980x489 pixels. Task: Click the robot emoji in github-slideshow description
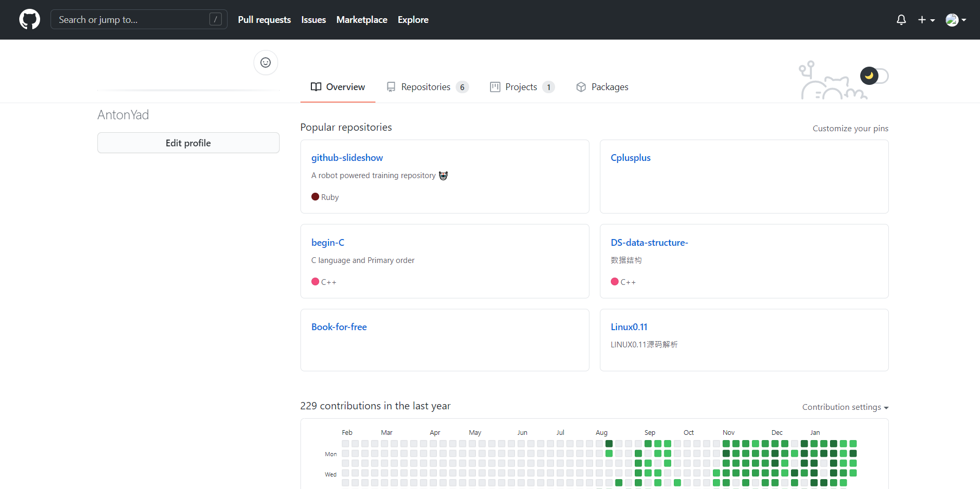(443, 175)
